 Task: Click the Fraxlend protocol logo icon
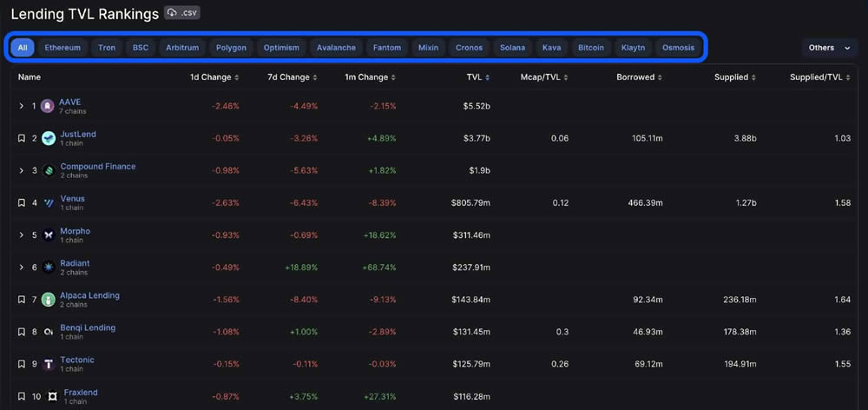click(x=52, y=396)
